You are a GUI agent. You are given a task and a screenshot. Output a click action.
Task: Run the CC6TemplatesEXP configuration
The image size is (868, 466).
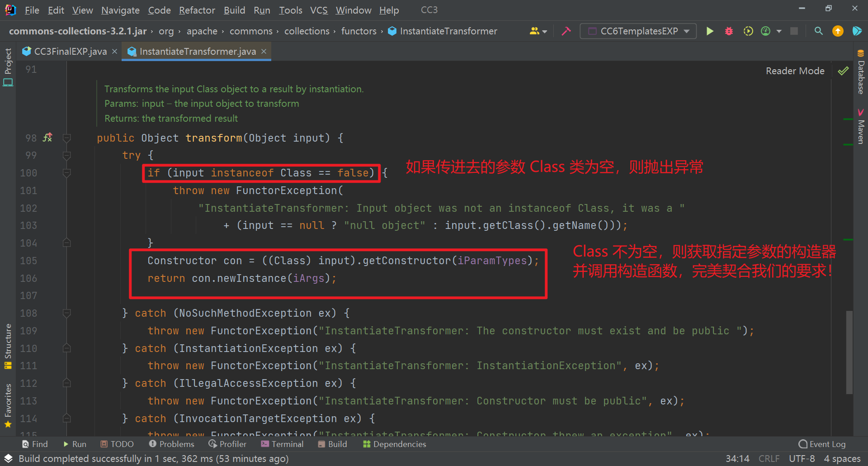pyautogui.click(x=710, y=31)
